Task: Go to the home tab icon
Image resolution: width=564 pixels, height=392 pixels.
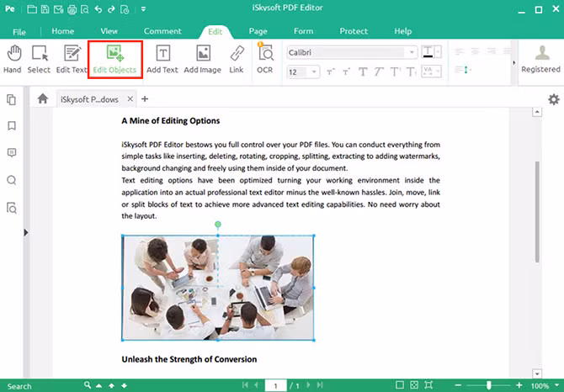Action: [x=42, y=98]
